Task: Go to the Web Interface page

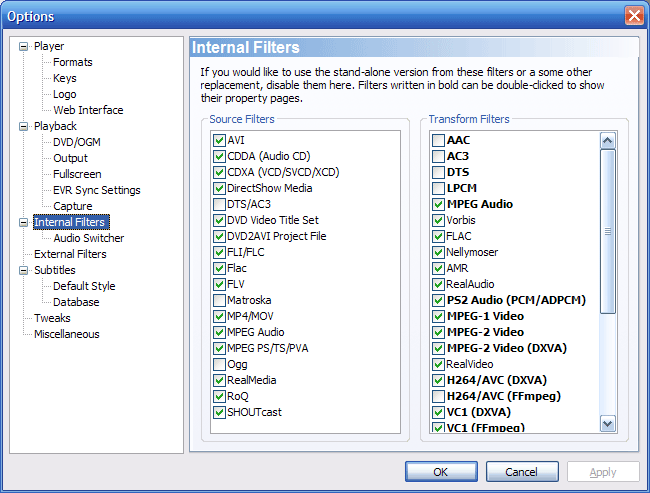Action: point(88,110)
